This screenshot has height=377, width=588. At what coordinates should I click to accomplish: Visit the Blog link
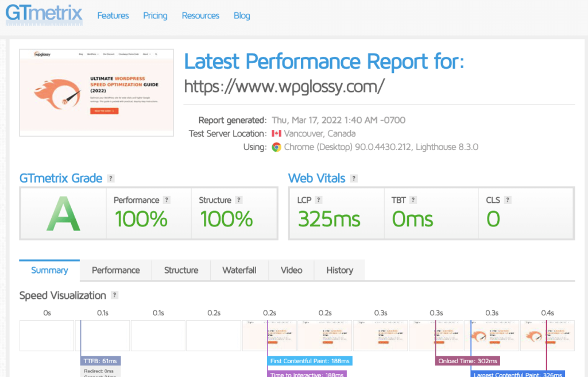pyautogui.click(x=242, y=16)
